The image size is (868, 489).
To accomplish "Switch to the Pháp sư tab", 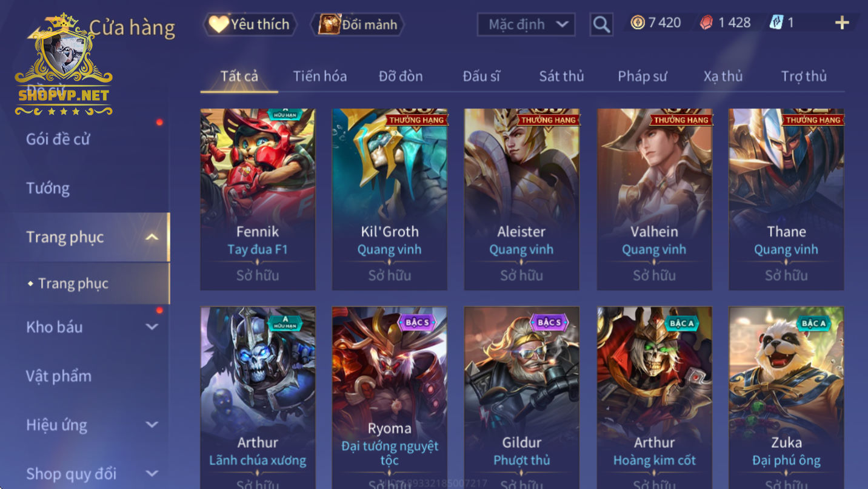I will 642,76.
